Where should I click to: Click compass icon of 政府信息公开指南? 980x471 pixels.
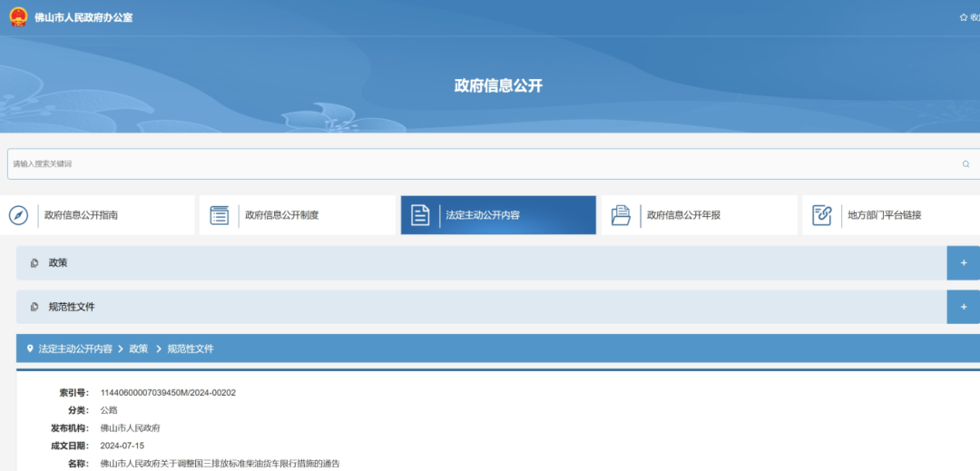[19, 215]
